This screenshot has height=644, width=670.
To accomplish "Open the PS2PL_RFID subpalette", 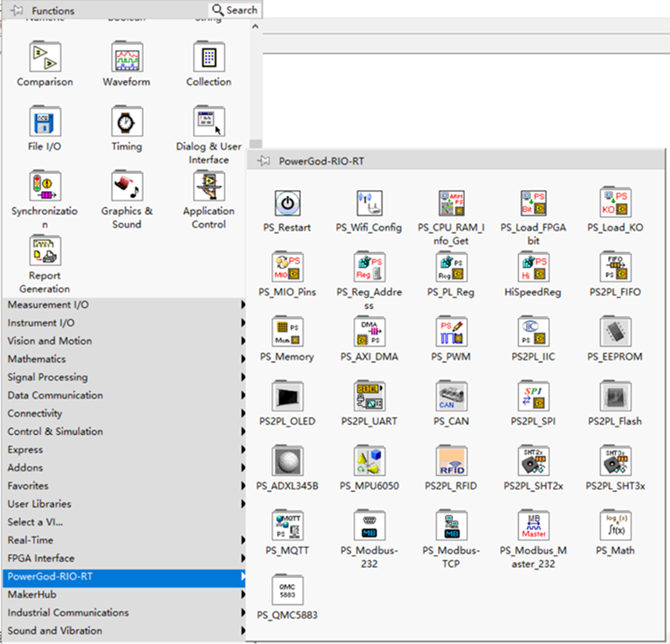I will 451,460.
